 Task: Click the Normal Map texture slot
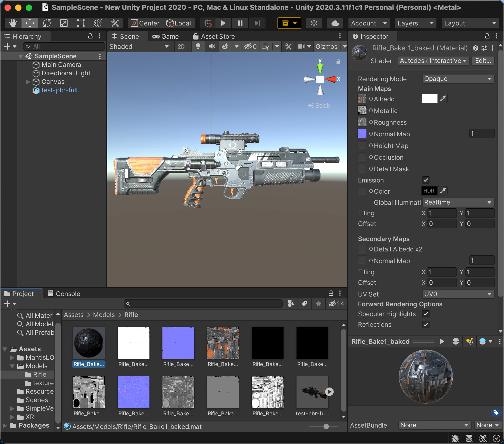pyautogui.click(x=362, y=134)
